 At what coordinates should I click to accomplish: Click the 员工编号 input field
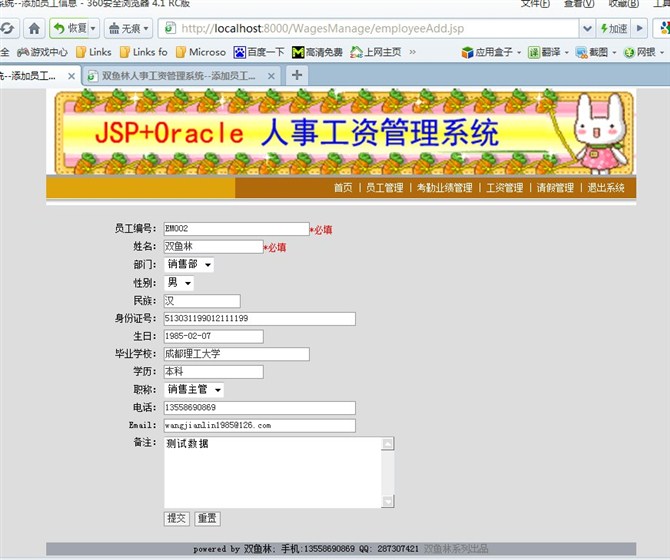[236, 229]
